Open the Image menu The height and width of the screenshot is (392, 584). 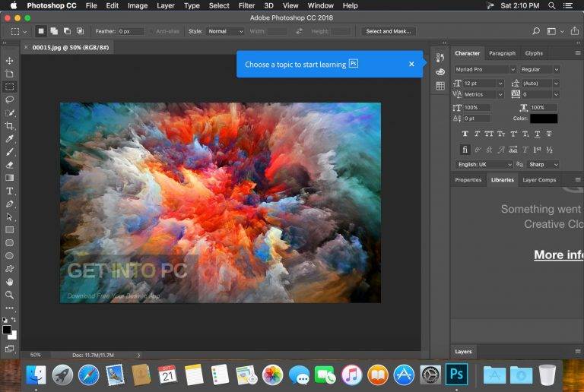(x=138, y=5)
